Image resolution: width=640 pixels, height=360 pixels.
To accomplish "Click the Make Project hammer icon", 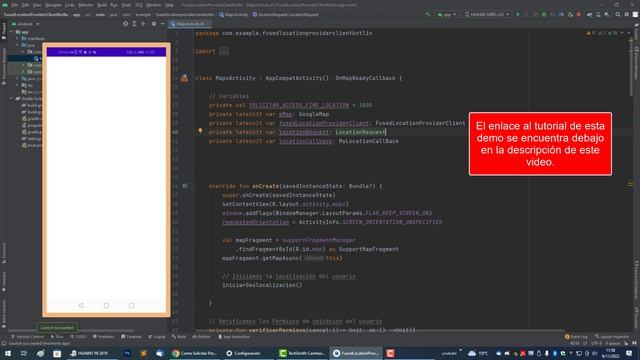I will [428, 14].
